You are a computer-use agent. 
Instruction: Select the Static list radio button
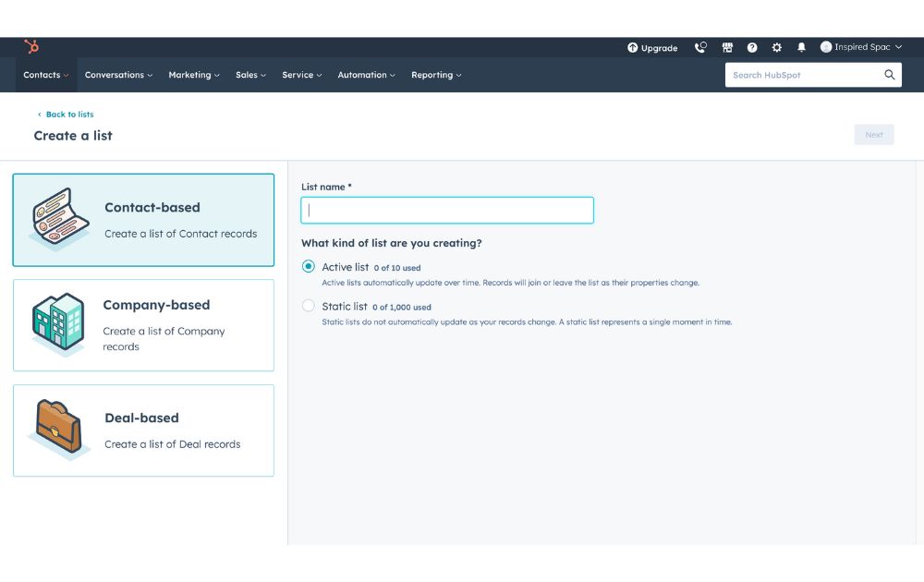309,306
